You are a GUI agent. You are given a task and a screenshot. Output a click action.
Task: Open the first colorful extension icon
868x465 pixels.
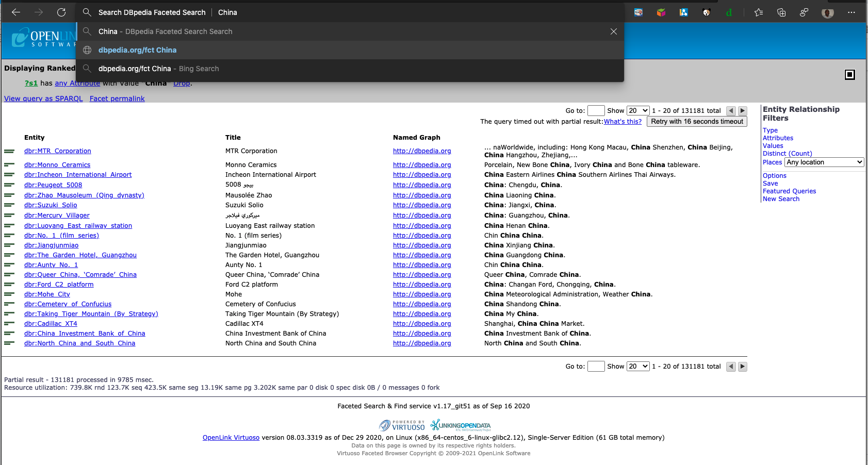(x=638, y=12)
